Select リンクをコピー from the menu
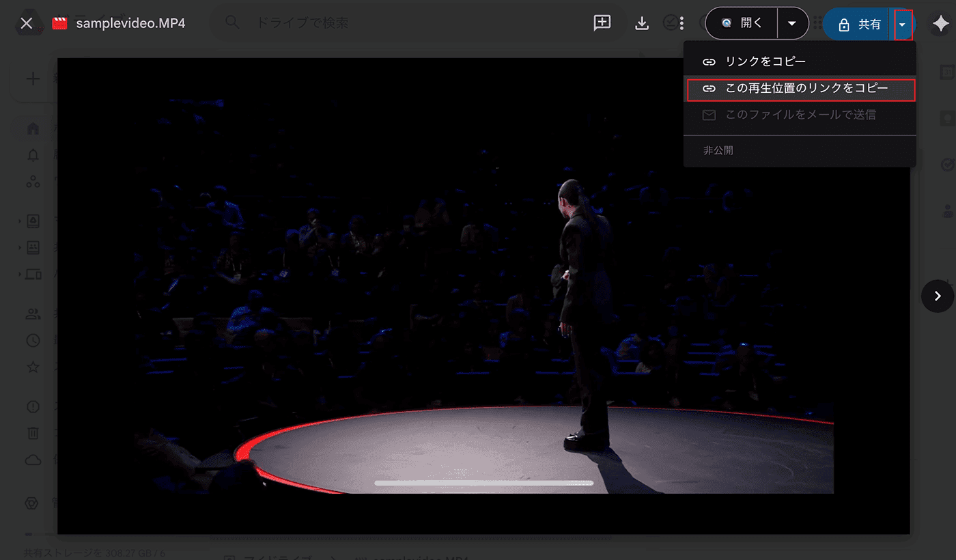956x560 pixels. point(800,61)
